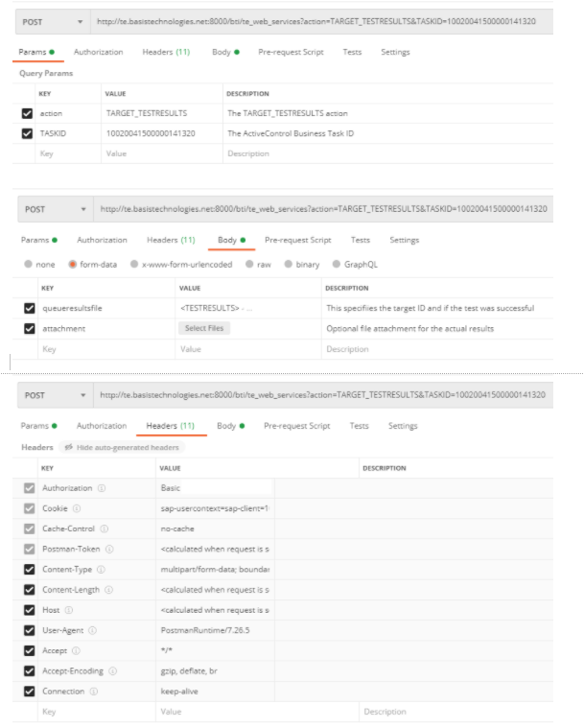Switch to Tests tab above Query Params

[352, 52]
